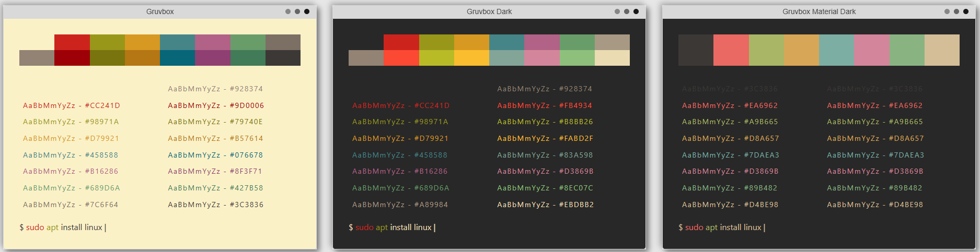Select the #83A598 line in Gruvbox Dark
Screen dimensions: 980x252
click(x=545, y=155)
